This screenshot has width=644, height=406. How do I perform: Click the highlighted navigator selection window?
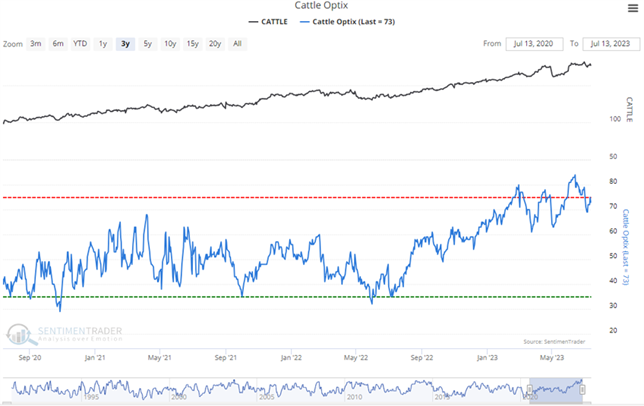pyautogui.click(x=556, y=387)
